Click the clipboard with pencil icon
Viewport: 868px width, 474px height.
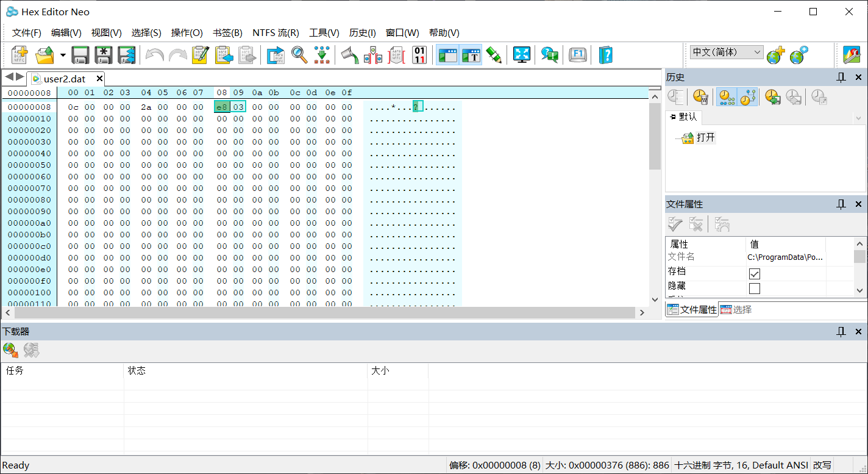[x=201, y=55]
